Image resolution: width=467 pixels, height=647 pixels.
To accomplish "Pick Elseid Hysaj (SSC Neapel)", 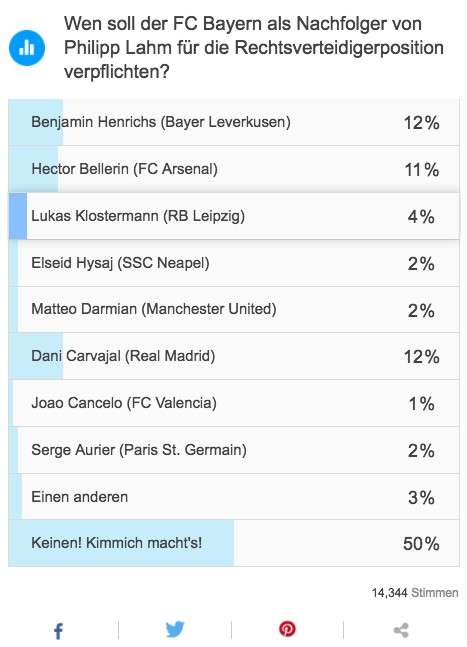I will pyautogui.click(x=234, y=263).
